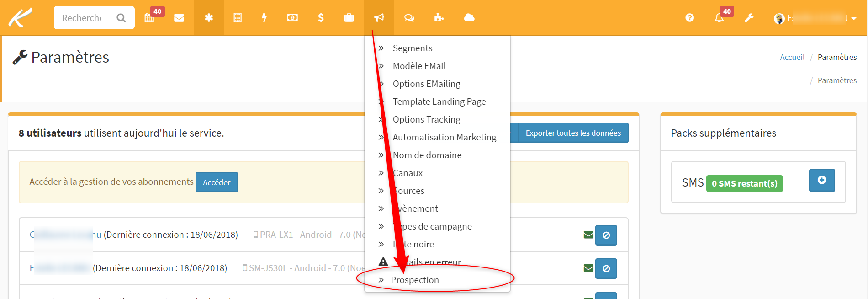
Task: Click the Accéder button
Action: coord(217,182)
